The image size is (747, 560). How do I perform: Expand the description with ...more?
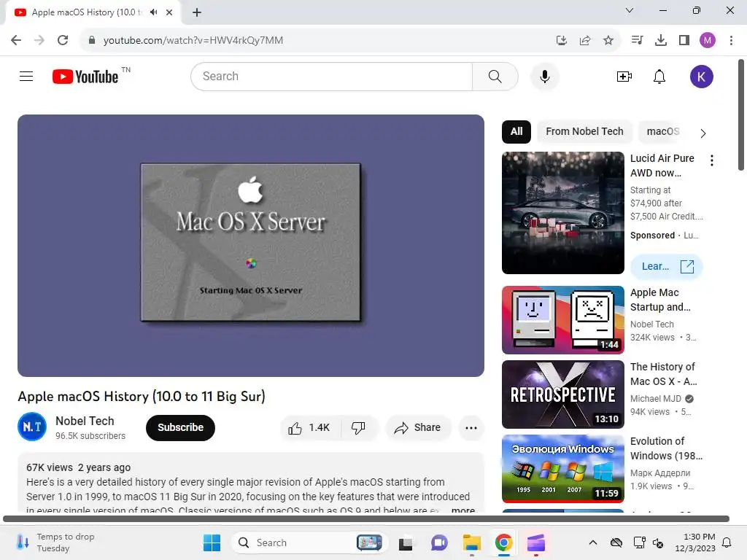point(463,510)
